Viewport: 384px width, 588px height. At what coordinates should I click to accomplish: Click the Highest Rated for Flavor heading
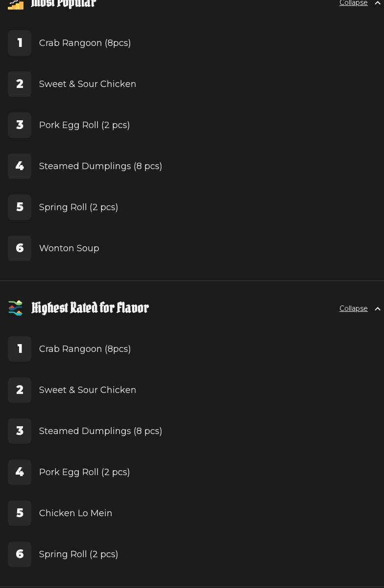pyautogui.click(x=90, y=308)
